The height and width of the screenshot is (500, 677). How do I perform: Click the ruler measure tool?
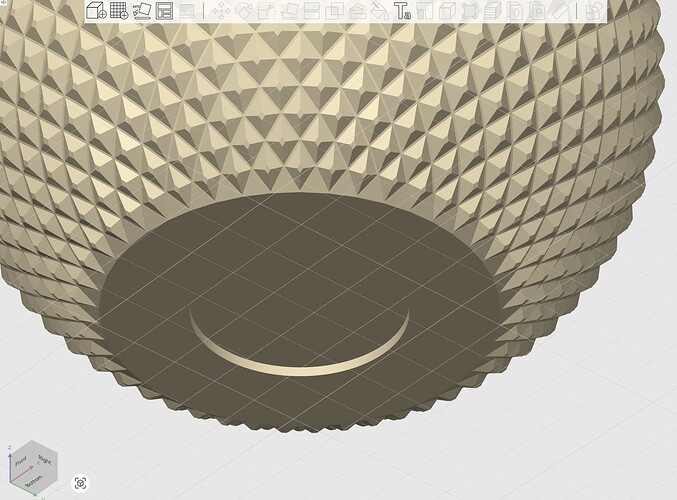(x=560, y=11)
